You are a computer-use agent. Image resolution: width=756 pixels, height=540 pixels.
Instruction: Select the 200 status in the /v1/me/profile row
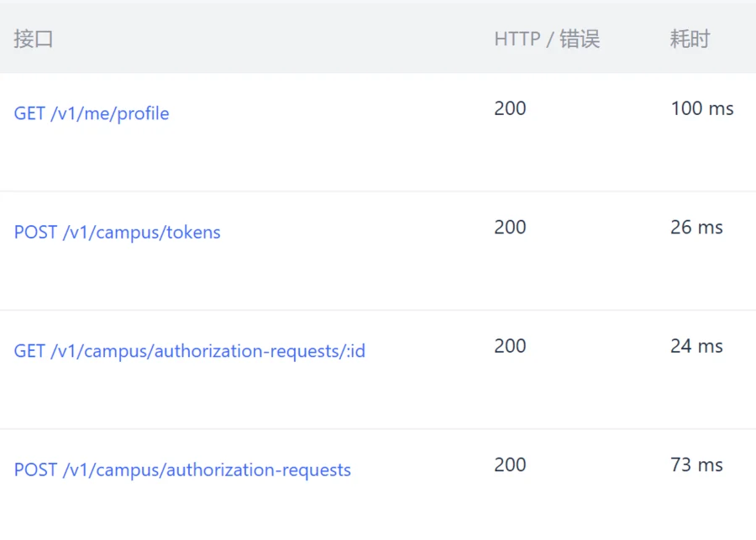[x=510, y=108]
